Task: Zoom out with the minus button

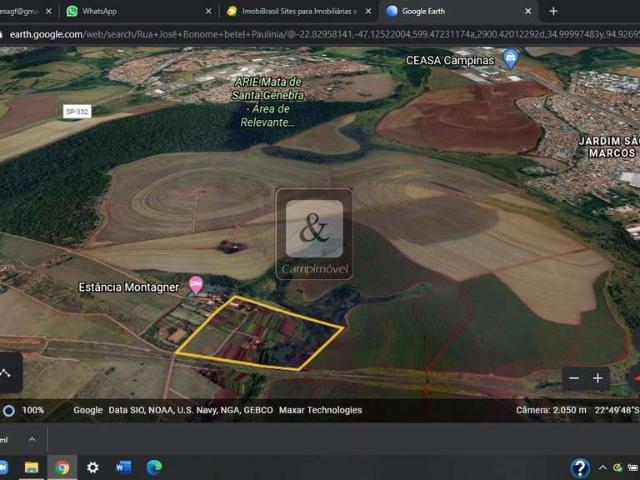Action: pyautogui.click(x=574, y=378)
